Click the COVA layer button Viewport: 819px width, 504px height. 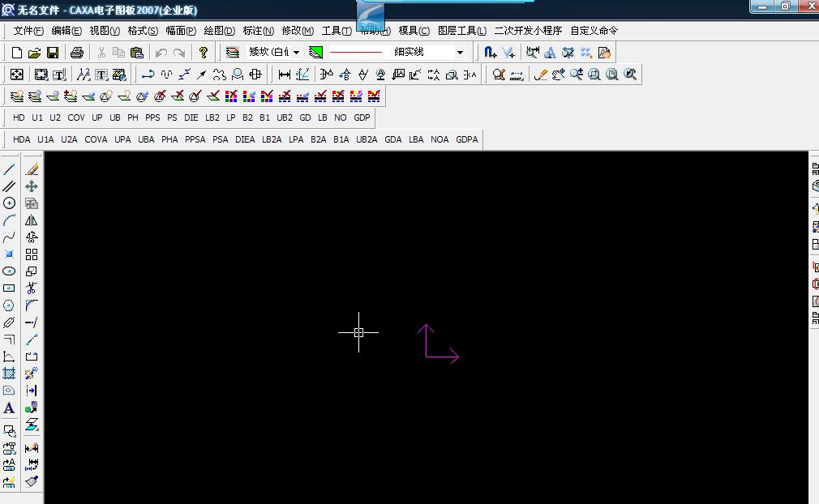[x=96, y=139]
